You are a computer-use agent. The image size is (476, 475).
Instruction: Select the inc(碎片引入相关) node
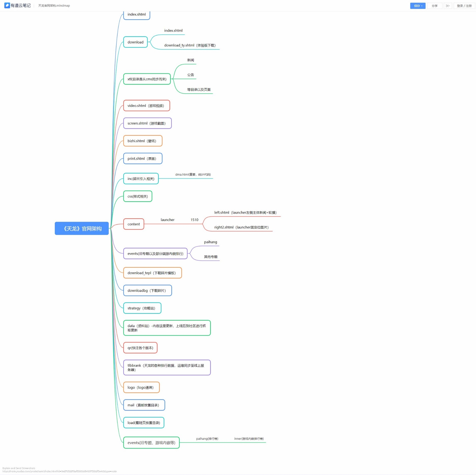(x=141, y=179)
